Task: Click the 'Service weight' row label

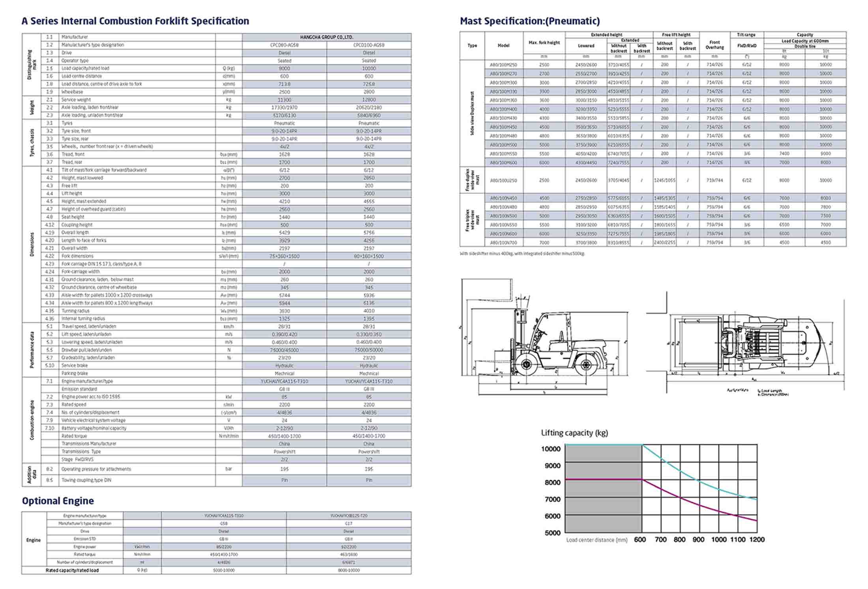Action: pos(76,100)
